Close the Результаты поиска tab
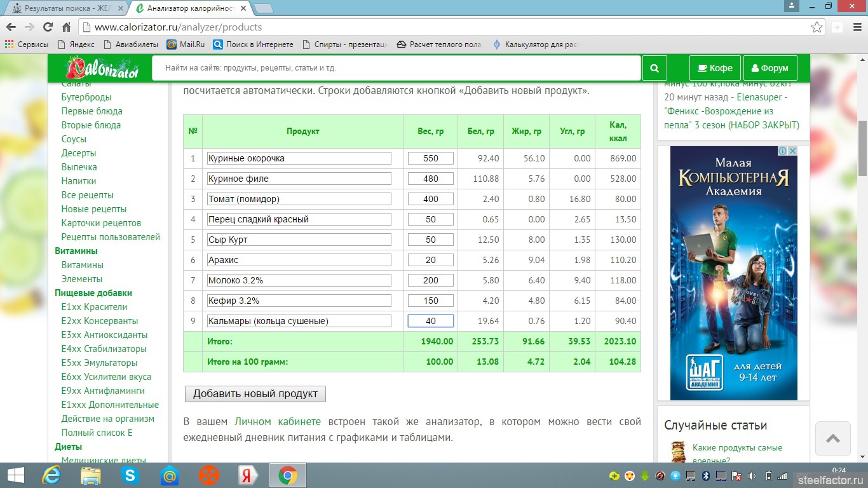 point(121,8)
